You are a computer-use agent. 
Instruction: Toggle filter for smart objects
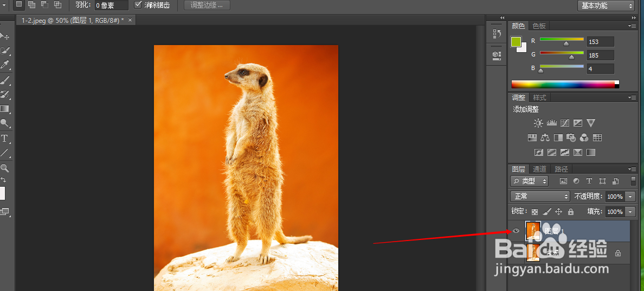pyautogui.click(x=616, y=181)
